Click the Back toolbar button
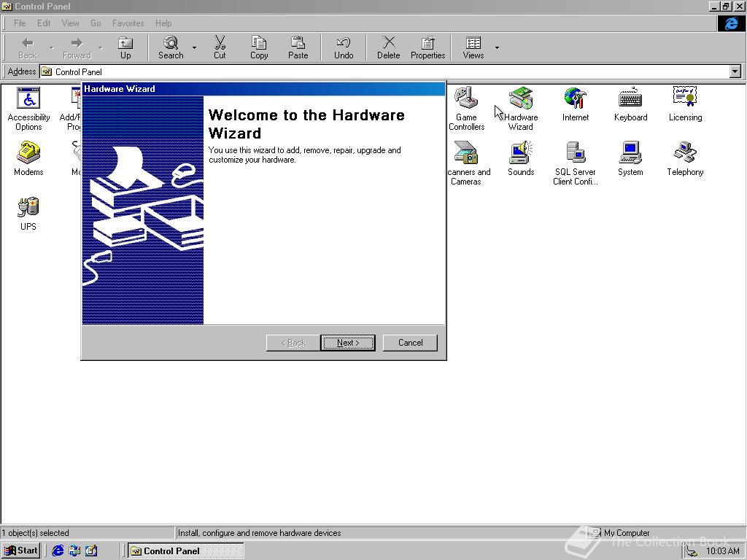The height and width of the screenshot is (560, 747). pos(28,47)
